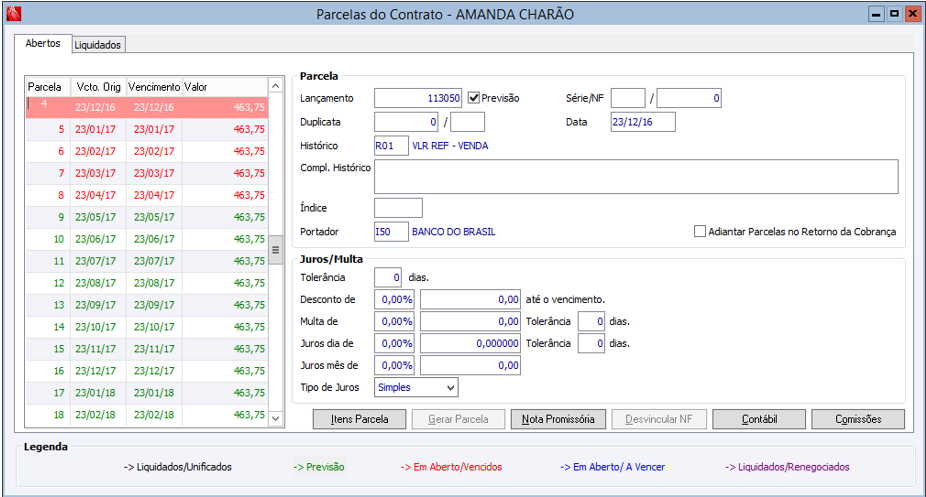Image resolution: width=926 pixels, height=497 pixels.
Task: Select parcela 11 due 23/07/17
Action: 147,261
